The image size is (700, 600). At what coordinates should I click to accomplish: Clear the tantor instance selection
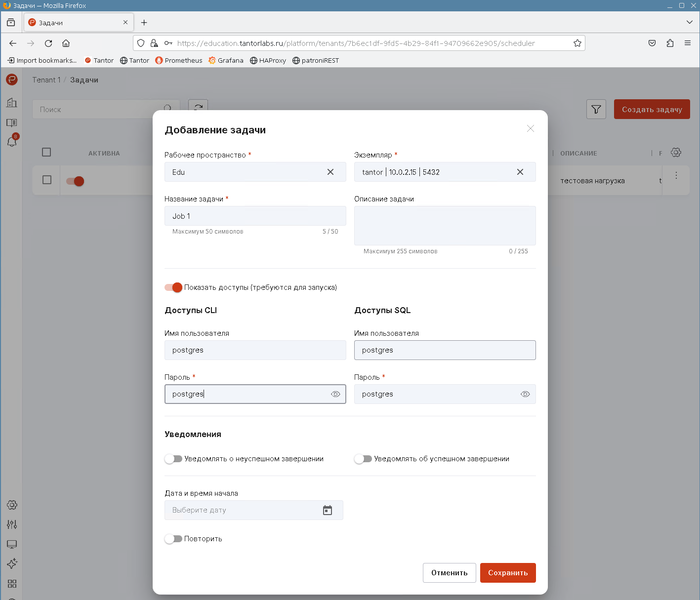(520, 172)
